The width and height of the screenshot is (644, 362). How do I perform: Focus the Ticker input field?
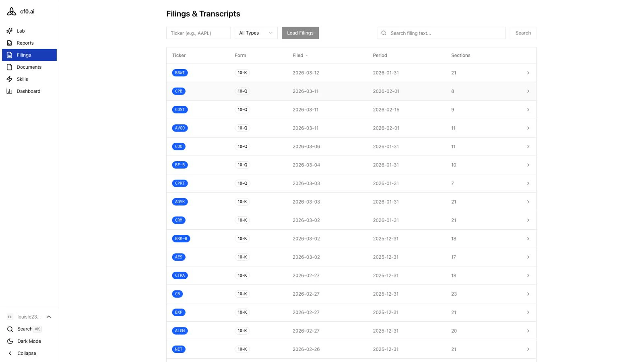pos(198,33)
